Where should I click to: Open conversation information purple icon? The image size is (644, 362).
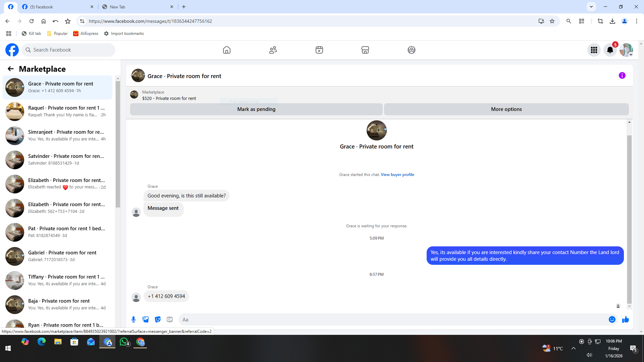[x=622, y=75]
